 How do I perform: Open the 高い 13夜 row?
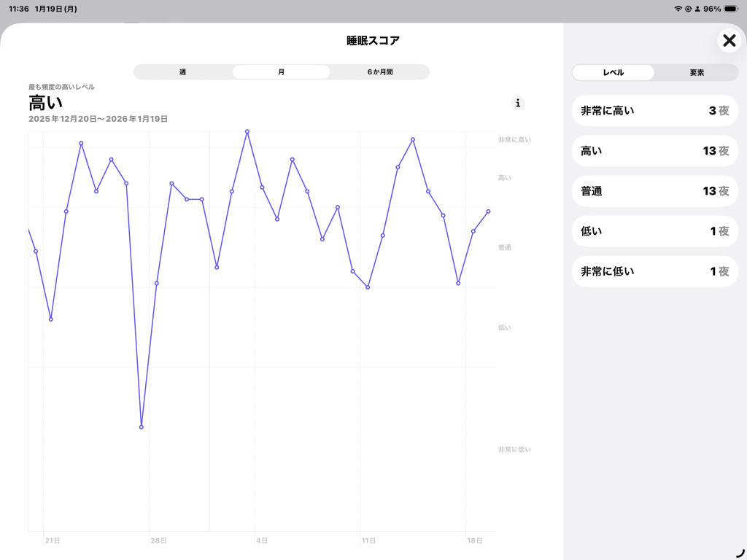coord(654,151)
